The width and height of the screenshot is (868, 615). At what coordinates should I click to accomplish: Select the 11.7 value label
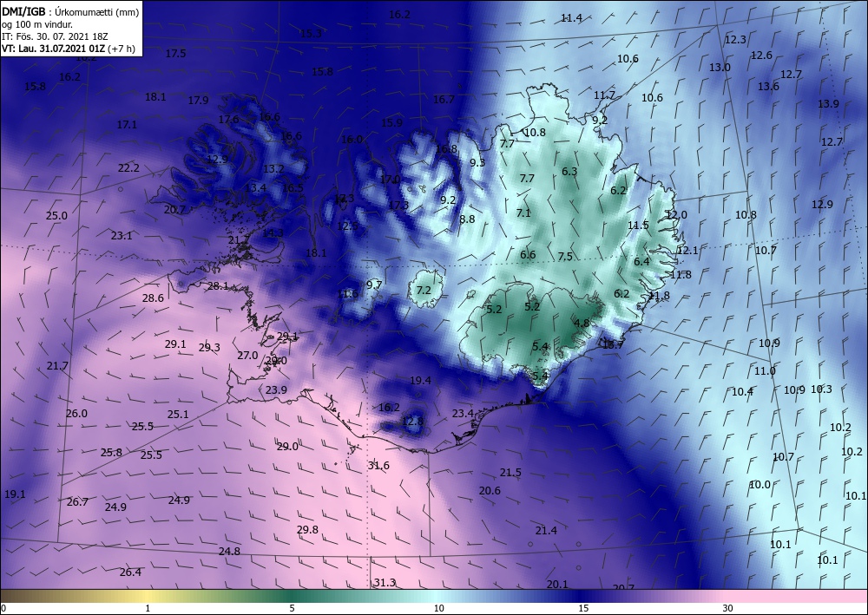(x=604, y=95)
